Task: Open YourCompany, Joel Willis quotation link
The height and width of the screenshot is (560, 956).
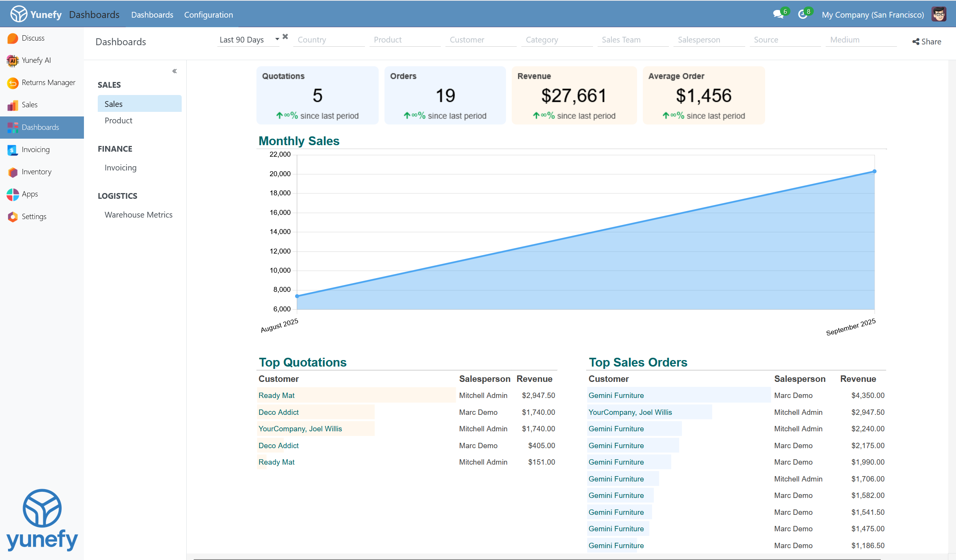Action: 300,429
